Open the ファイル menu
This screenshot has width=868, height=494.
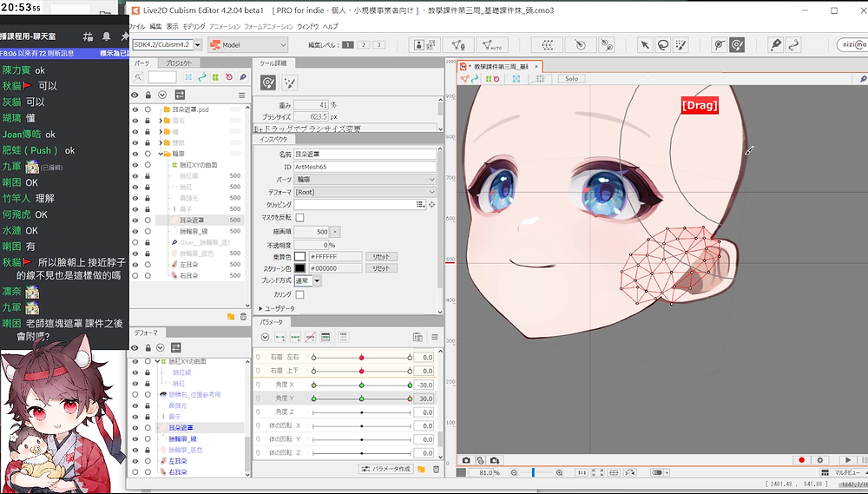pyautogui.click(x=137, y=27)
